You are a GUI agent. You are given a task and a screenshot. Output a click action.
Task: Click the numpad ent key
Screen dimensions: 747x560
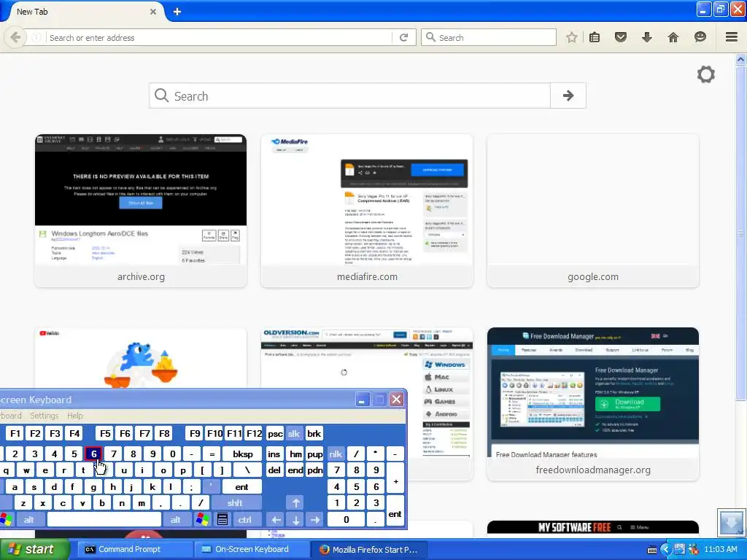point(395,511)
